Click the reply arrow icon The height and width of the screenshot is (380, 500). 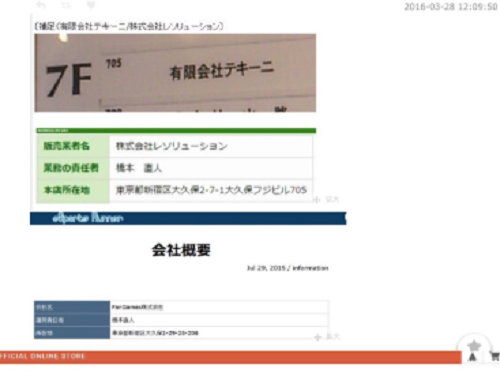click(x=41, y=5)
